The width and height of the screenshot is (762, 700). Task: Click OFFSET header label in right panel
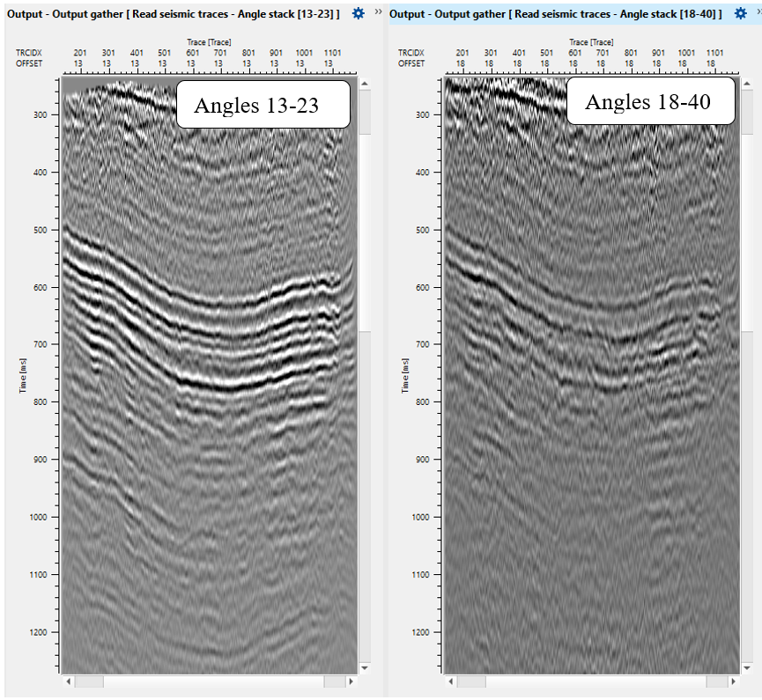click(x=411, y=63)
